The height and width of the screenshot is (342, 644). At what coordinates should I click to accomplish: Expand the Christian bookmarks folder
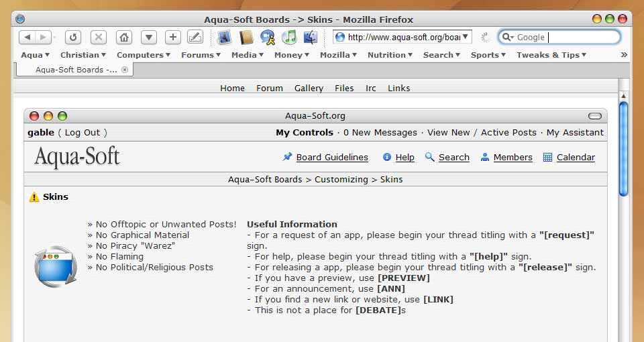(83, 55)
